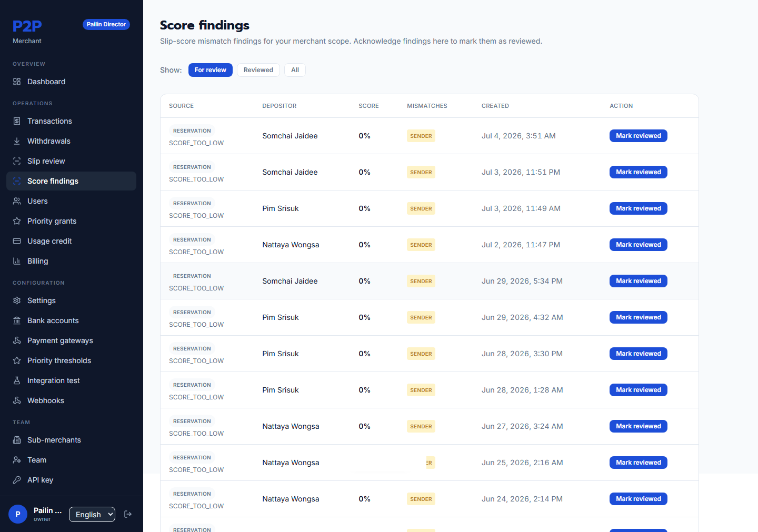The height and width of the screenshot is (532, 758).
Task: Open the English language dropdown
Action: pos(92,514)
